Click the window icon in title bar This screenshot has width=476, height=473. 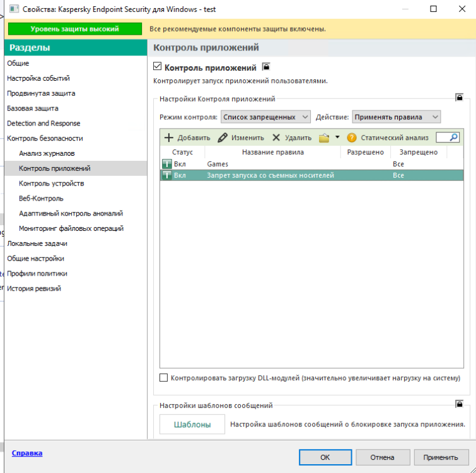click(14, 9)
